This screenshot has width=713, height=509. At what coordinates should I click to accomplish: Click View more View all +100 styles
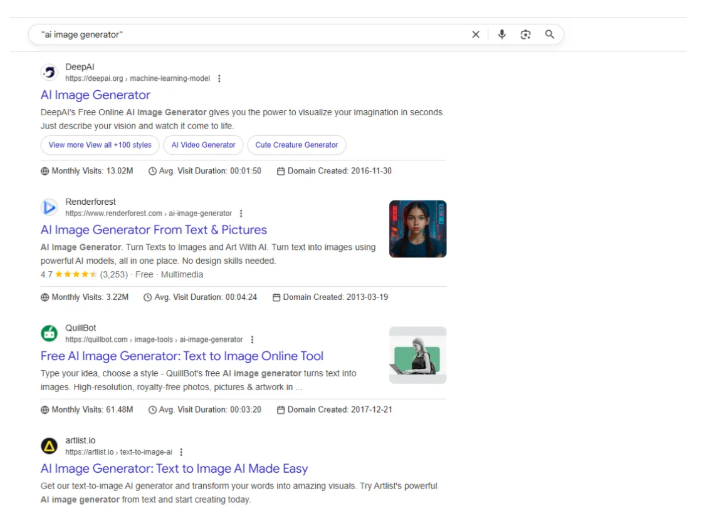point(100,145)
